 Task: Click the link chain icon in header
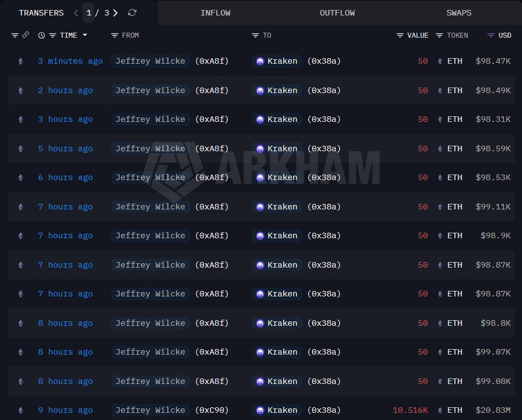pyautogui.click(x=25, y=35)
